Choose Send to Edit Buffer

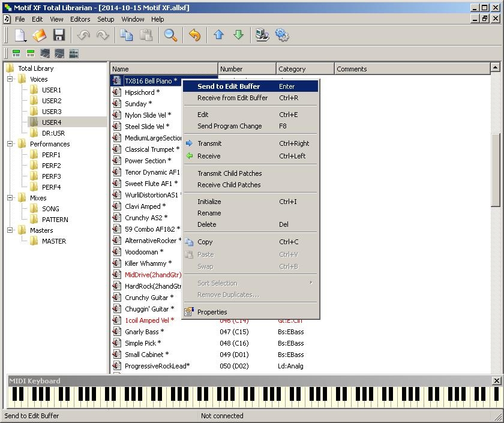point(250,86)
